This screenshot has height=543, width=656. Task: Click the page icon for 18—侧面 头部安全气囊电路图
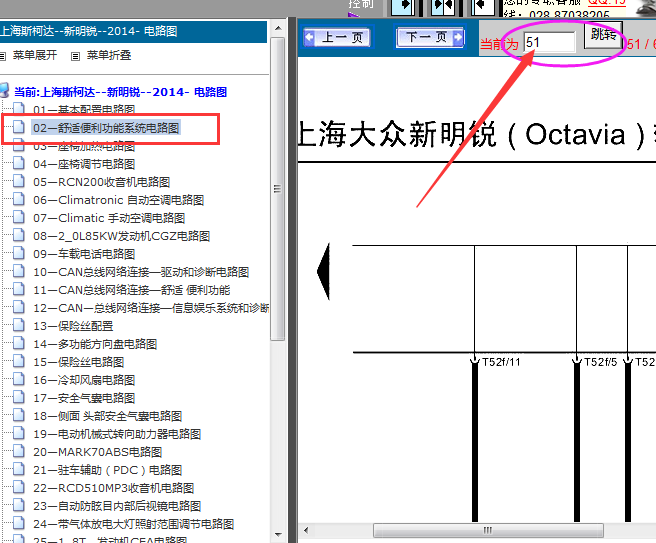[18, 415]
